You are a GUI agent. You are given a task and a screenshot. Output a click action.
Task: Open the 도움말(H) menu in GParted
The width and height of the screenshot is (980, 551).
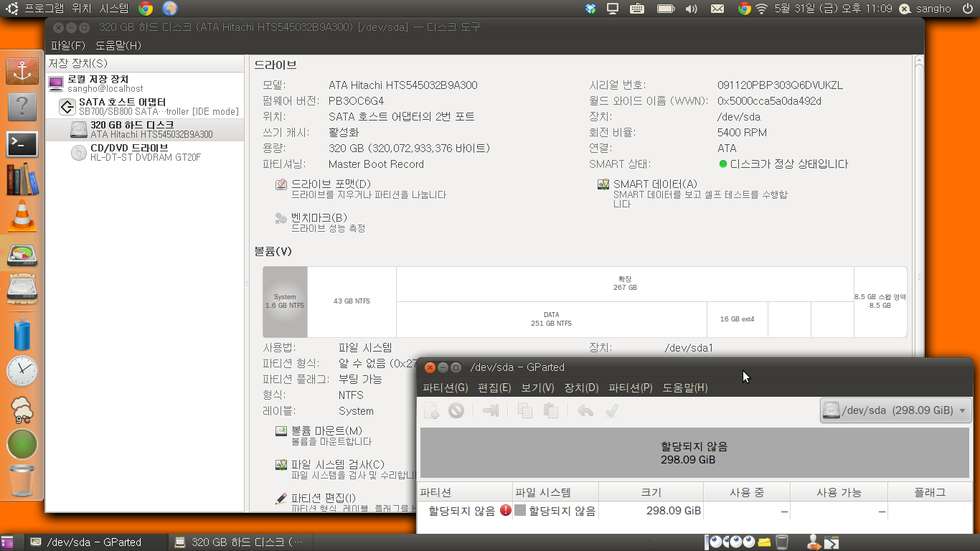point(685,387)
